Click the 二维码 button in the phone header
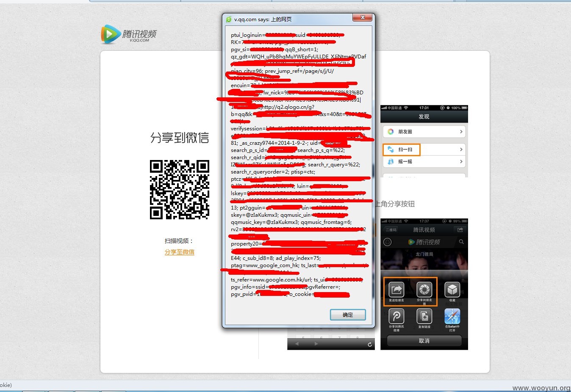Image resolution: width=571 pixels, height=392 pixels. tap(391, 230)
